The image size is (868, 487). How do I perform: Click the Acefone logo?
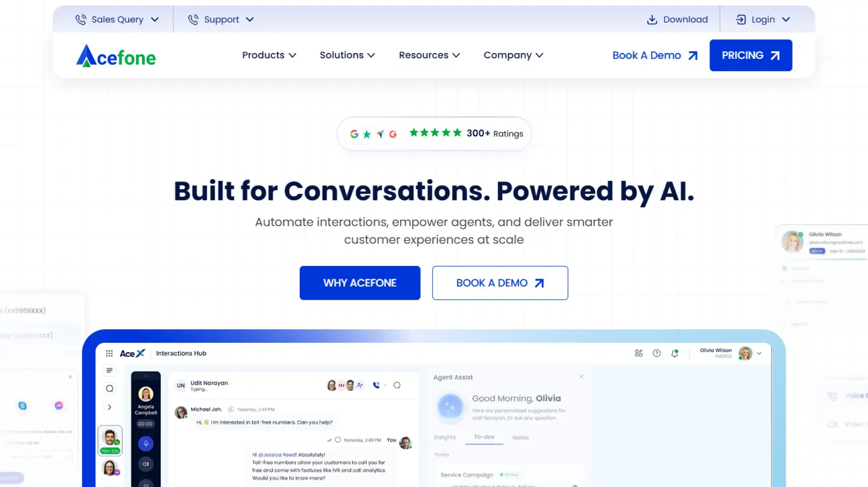[116, 56]
